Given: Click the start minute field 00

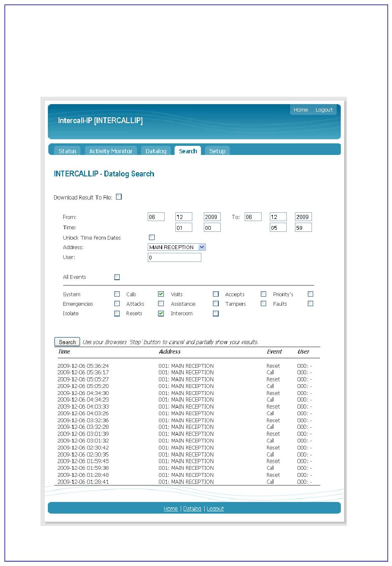Looking at the screenshot, I should pyautogui.click(x=212, y=228).
